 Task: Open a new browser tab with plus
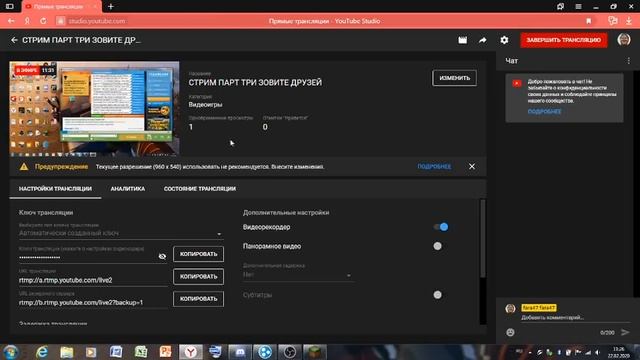pos(111,7)
